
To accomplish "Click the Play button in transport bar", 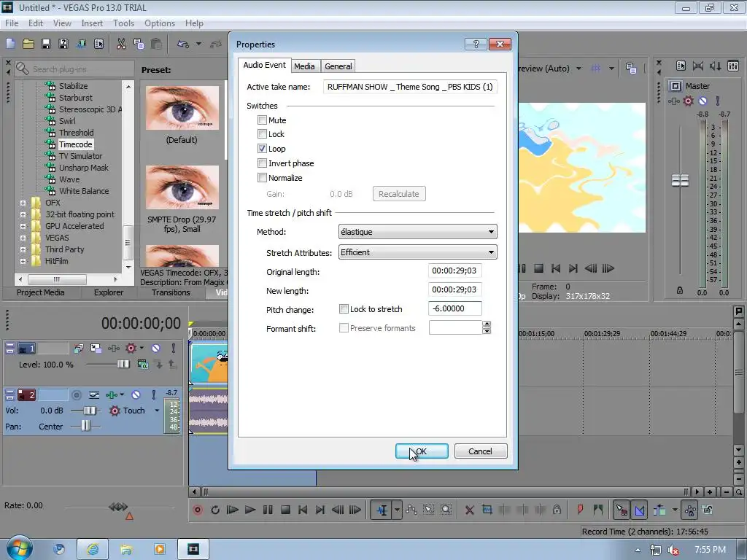I will (x=250, y=510).
